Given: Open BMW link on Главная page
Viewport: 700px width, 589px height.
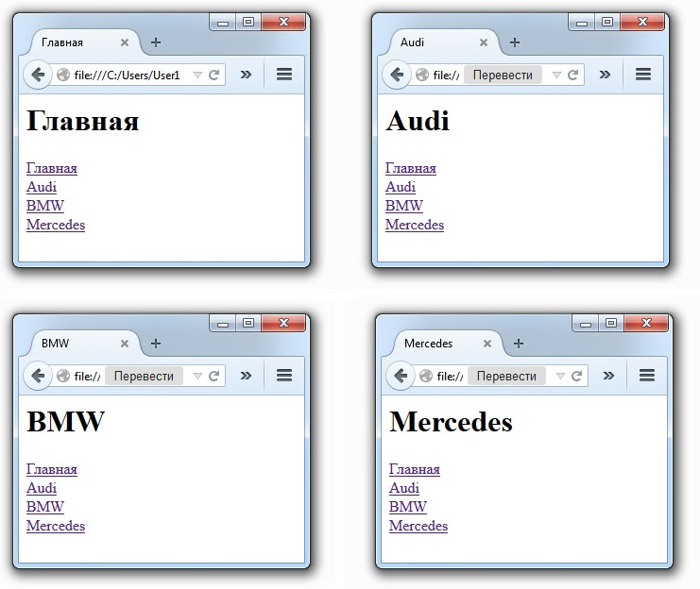Looking at the screenshot, I should click(45, 205).
